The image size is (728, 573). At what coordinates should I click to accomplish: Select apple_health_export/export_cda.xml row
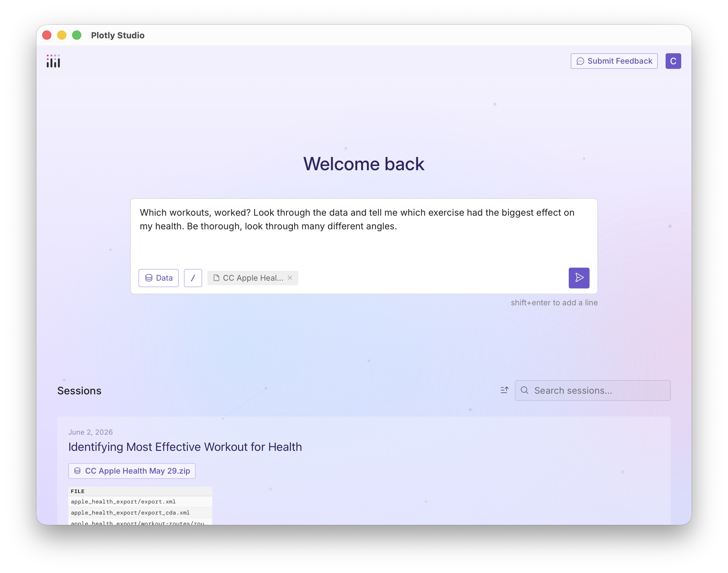[x=140, y=513]
